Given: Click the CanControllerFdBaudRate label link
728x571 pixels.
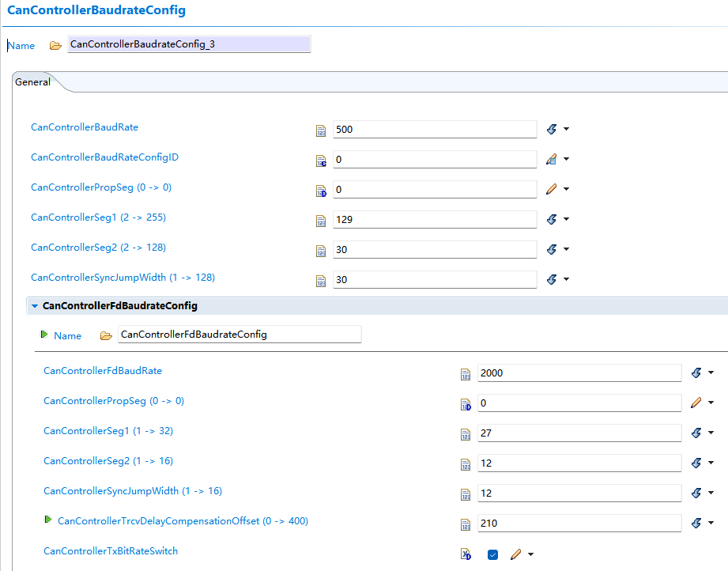Looking at the screenshot, I should point(103,370).
